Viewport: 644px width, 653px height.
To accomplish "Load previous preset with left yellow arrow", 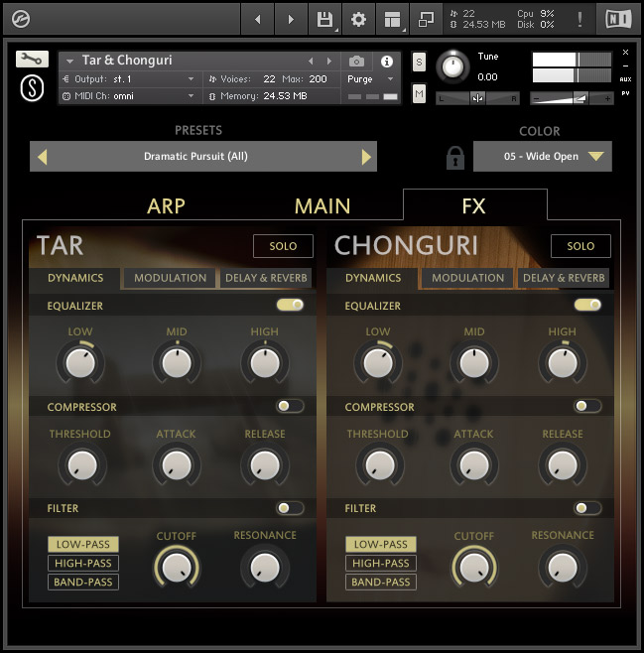I will point(42,157).
